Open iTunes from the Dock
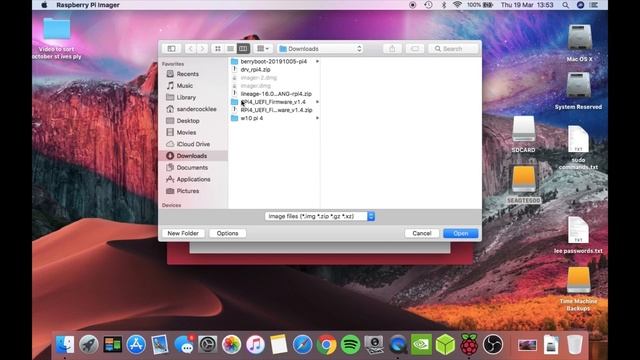640x360 pixels. [x=255, y=344]
